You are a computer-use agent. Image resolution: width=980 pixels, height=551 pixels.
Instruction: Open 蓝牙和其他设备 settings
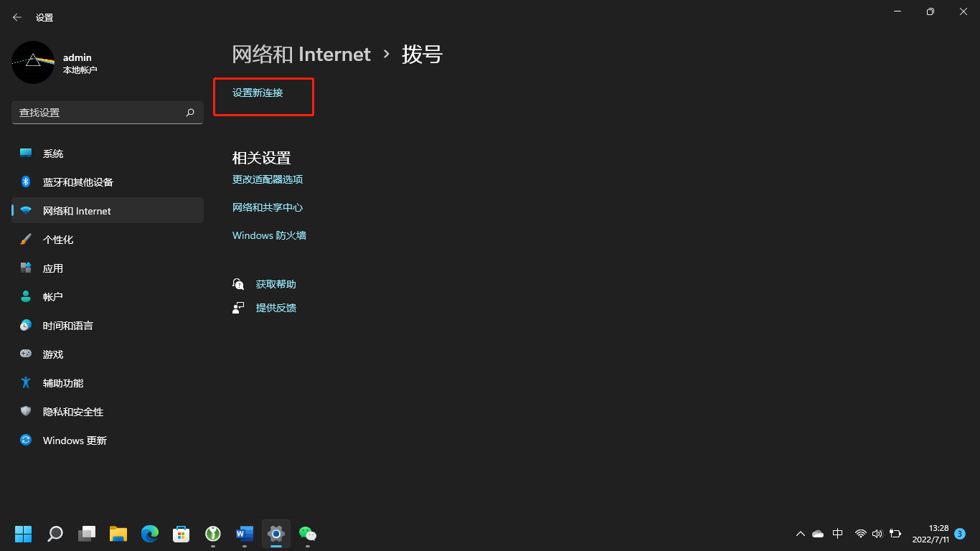[x=77, y=182]
